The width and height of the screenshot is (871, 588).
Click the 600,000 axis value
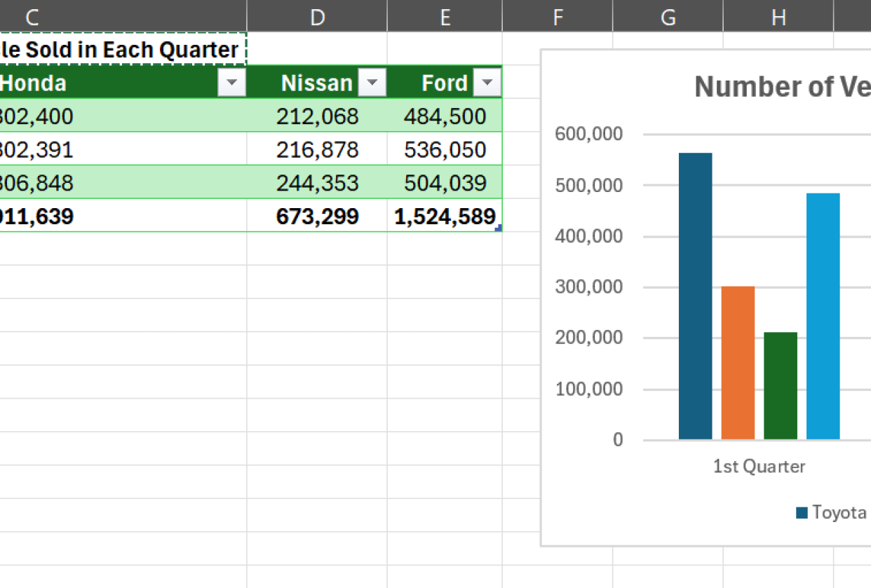tap(588, 134)
